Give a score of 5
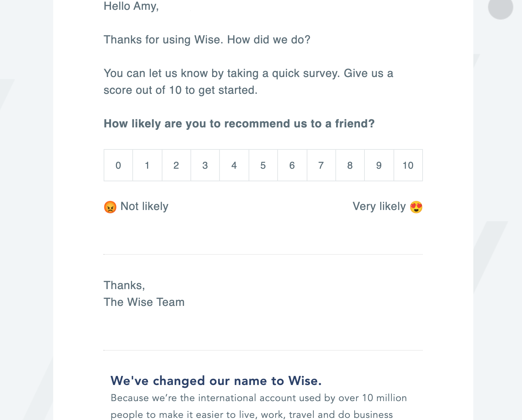Screen dimensions: 522x420 tap(263, 165)
